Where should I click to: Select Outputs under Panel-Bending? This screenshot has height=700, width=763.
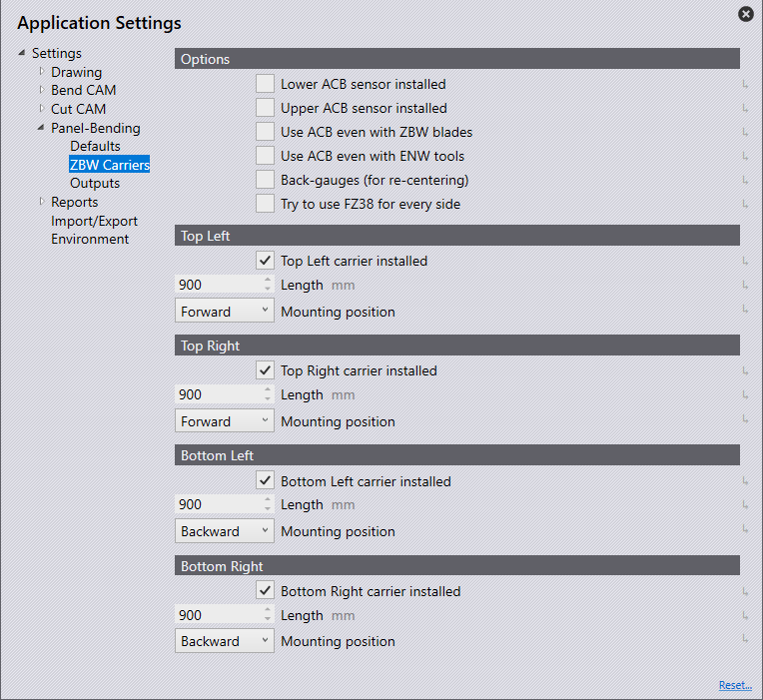[95, 184]
